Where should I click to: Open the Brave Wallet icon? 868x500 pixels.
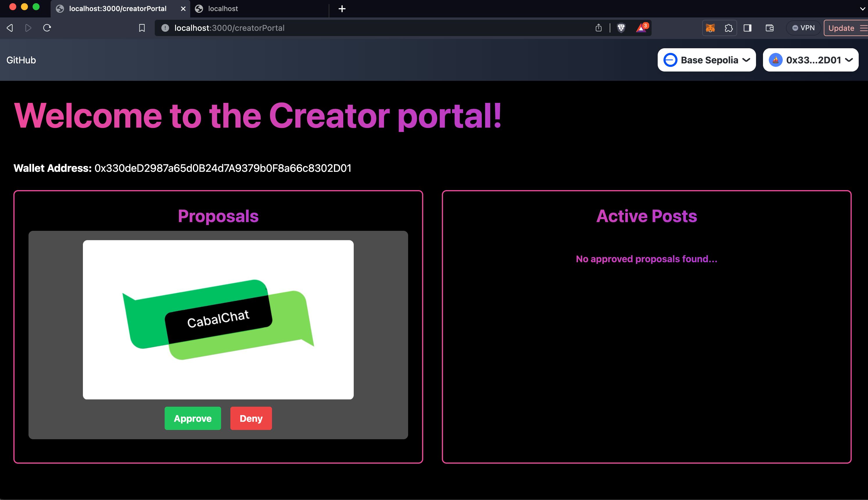(770, 28)
